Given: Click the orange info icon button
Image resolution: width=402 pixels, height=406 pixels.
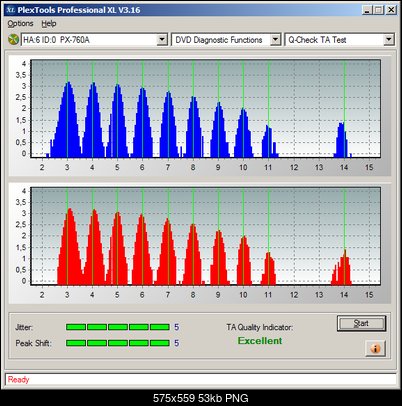Looking at the screenshot, I should click(375, 349).
